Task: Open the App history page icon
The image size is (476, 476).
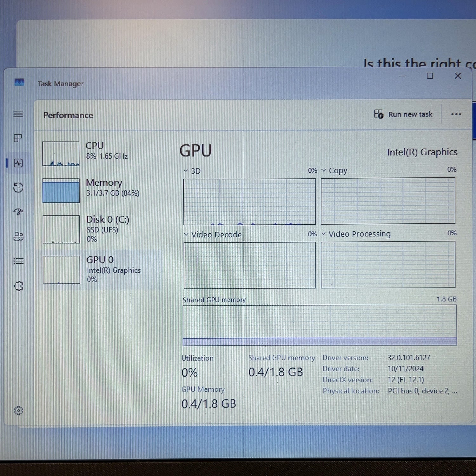Action: tap(18, 188)
